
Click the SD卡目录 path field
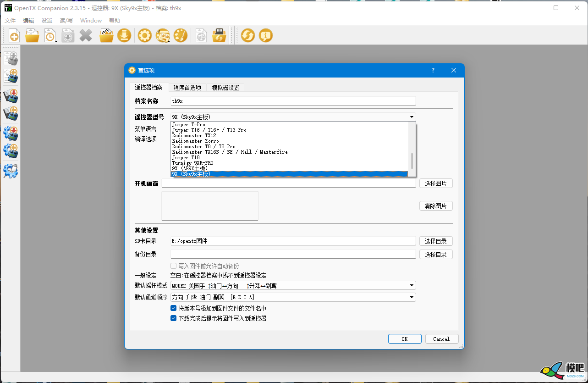293,241
